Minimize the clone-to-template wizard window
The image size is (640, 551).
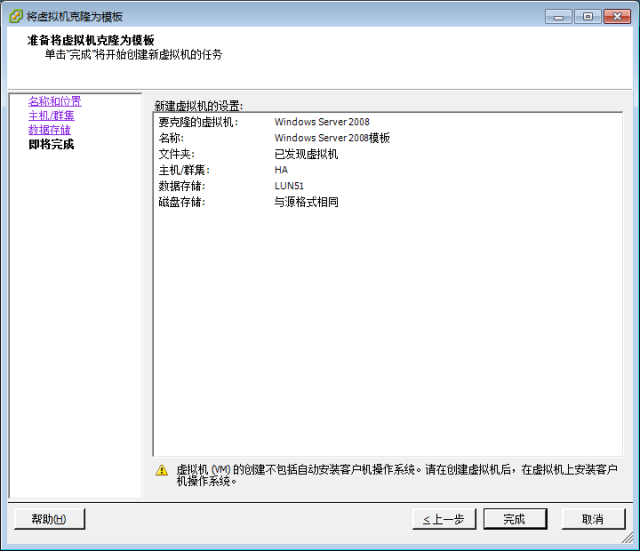pyautogui.click(x=558, y=17)
